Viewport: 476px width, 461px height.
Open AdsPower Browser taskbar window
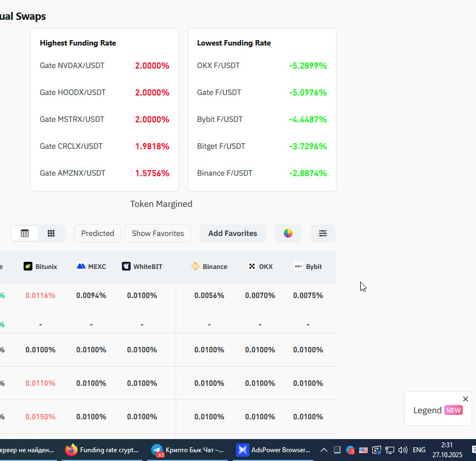coord(273,450)
